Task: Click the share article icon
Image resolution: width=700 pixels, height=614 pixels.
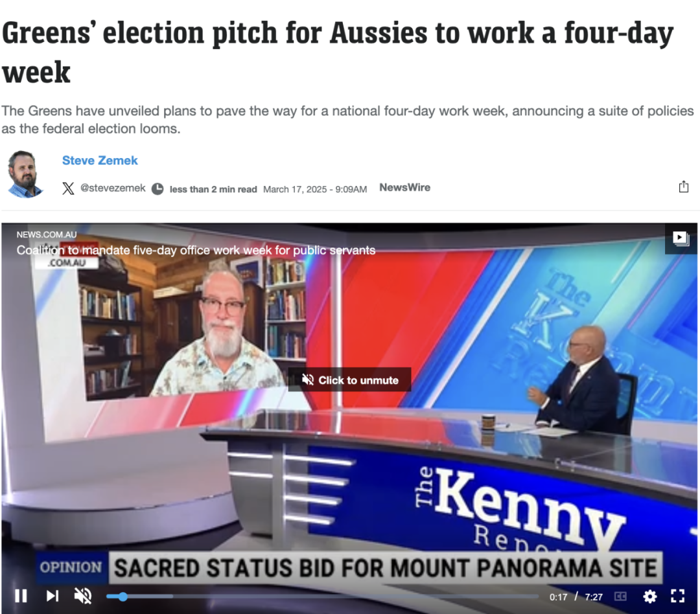Action: 684,187
